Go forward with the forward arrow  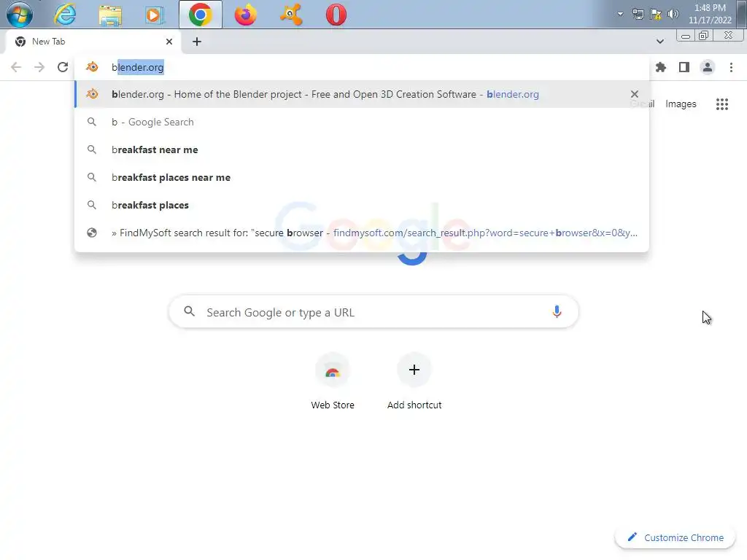point(39,67)
